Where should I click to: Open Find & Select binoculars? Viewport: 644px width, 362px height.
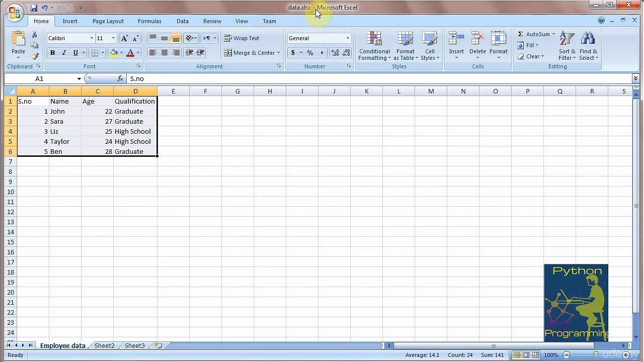click(x=588, y=46)
